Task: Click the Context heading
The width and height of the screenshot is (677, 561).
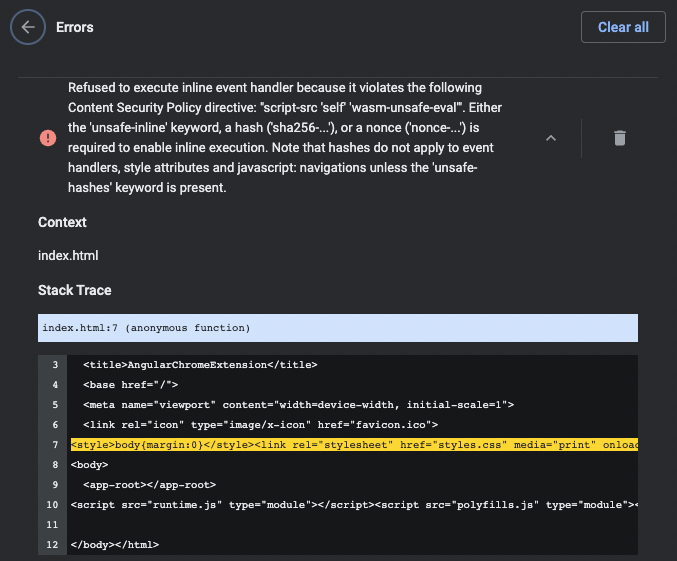Action: click(62, 222)
